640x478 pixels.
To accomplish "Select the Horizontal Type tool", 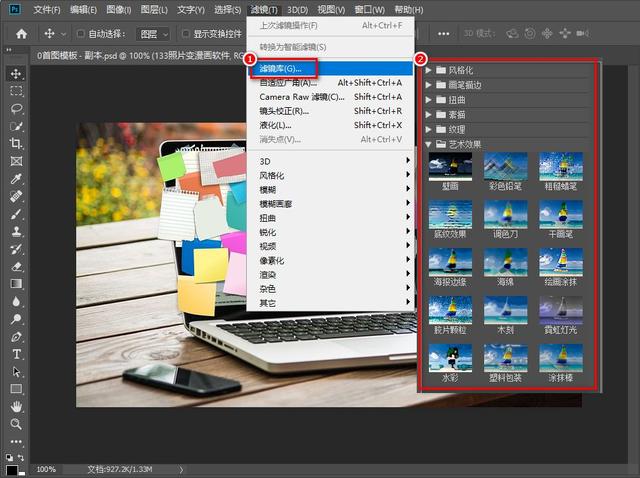I will [x=16, y=354].
